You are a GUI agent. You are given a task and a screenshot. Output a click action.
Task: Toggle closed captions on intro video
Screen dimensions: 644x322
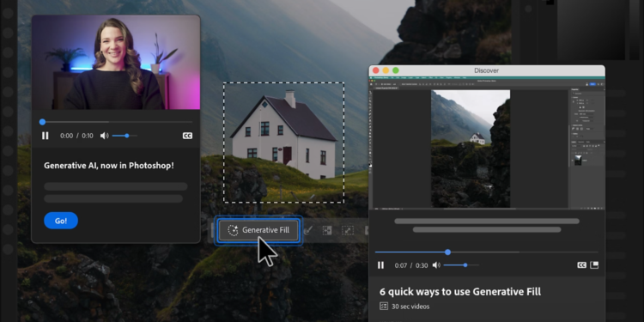tap(187, 136)
